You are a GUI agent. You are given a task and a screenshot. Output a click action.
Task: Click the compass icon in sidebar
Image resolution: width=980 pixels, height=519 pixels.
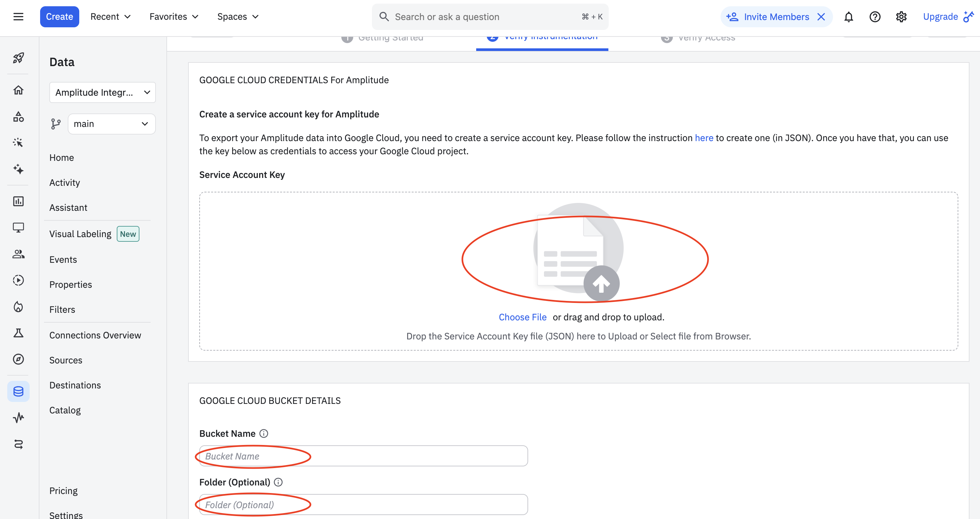18,359
